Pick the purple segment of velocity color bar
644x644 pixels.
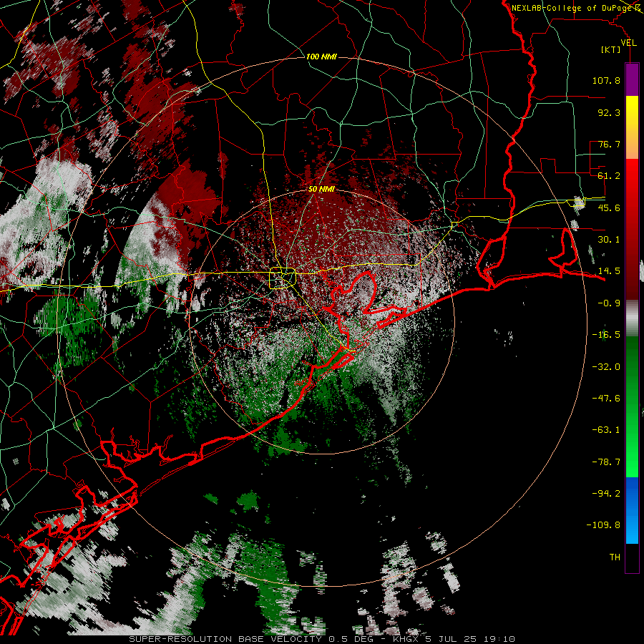tap(632, 79)
